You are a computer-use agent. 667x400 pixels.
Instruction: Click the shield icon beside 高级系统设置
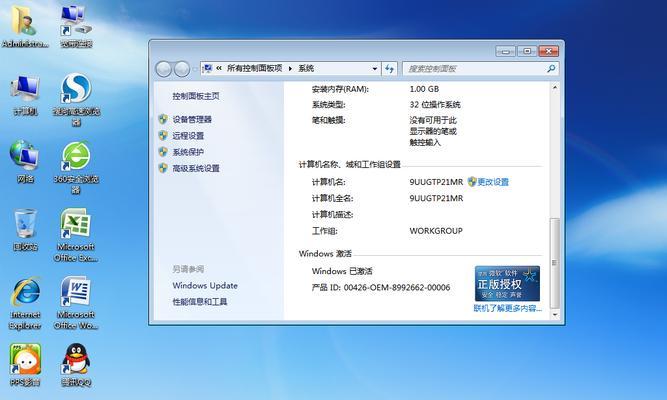(163, 168)
